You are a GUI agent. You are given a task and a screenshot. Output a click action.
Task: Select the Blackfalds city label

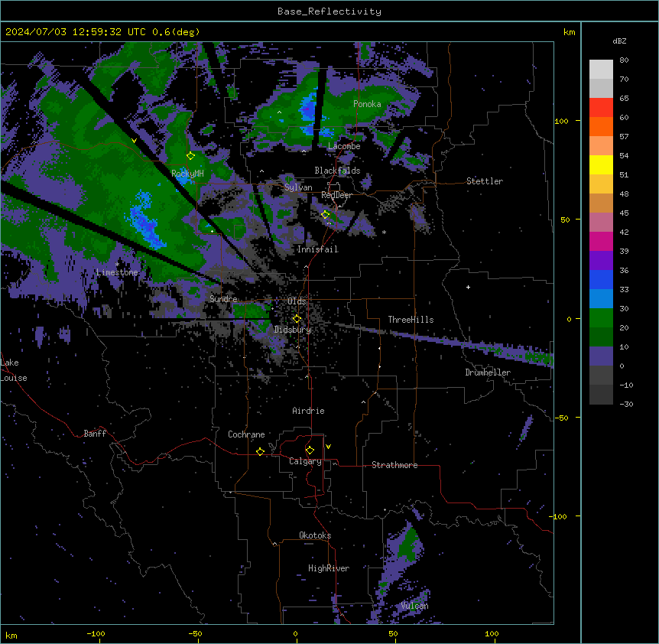[337, 171]
